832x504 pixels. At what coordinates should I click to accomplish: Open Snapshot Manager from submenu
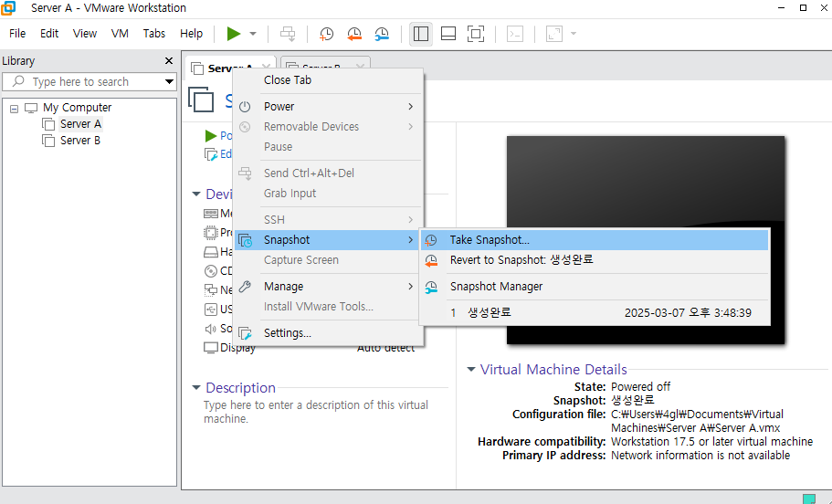point(595,287)
